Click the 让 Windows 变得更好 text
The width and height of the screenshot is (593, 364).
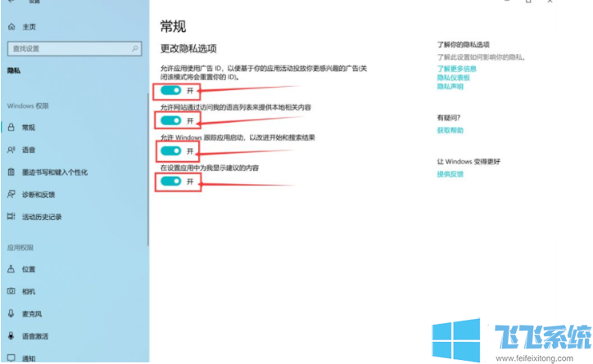click(x=469, y=162)
